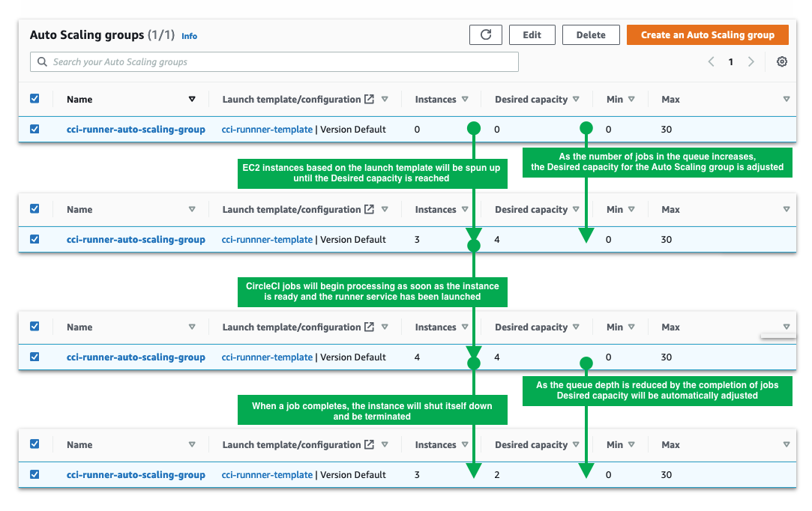
Task: Toggle the select-all checkbox in the first table
Action: [34, 98]
